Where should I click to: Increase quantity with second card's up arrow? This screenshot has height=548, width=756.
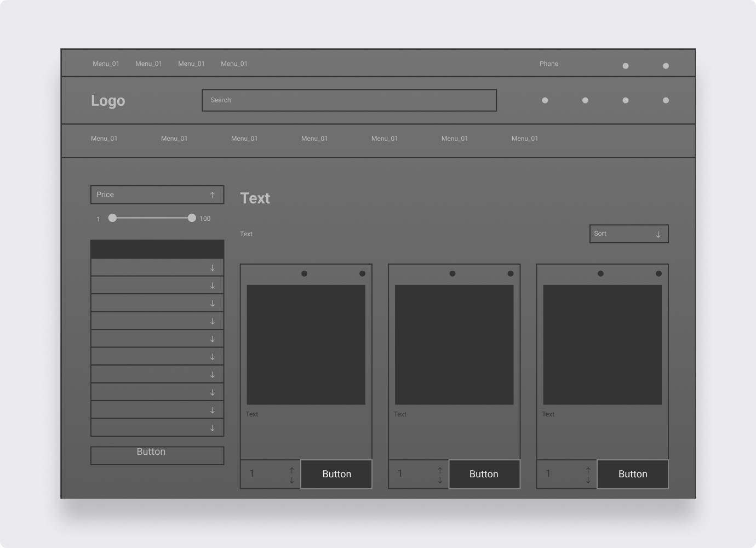[440, 470]
